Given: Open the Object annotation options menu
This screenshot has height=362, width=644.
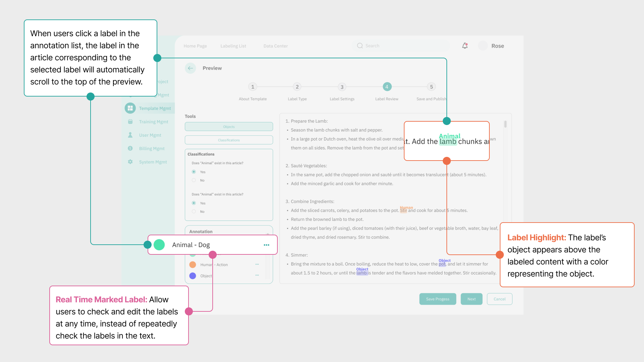Looking at the screenshot, I should [257, 276].
